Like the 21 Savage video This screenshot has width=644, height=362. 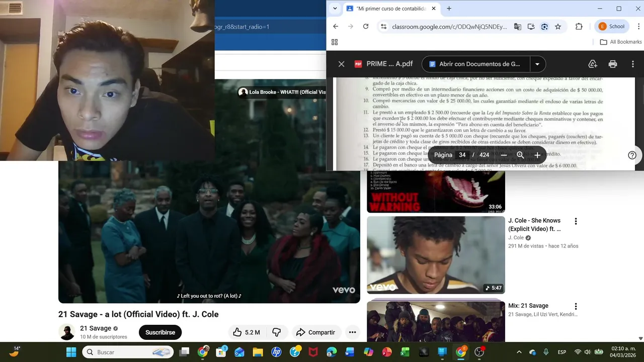247,332
